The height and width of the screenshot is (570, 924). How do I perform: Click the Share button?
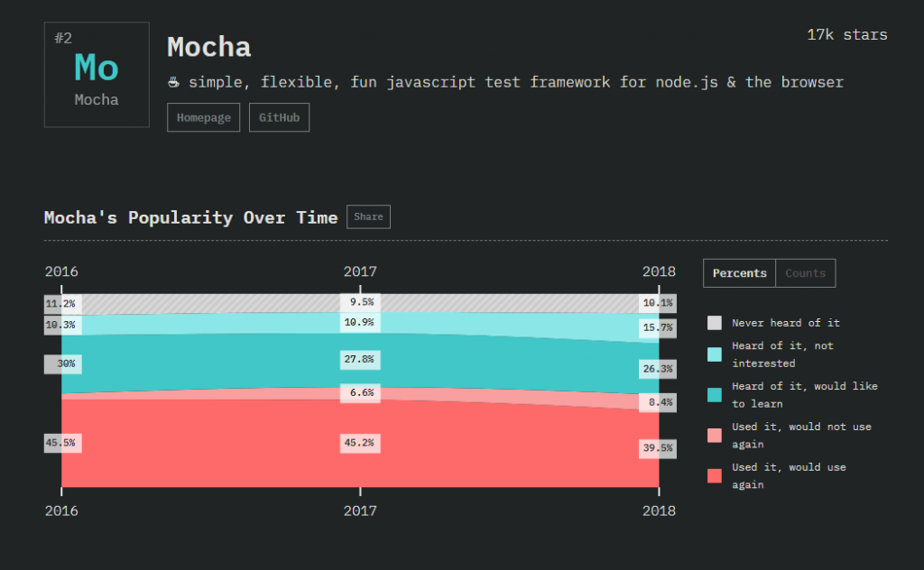click(368, 216)
